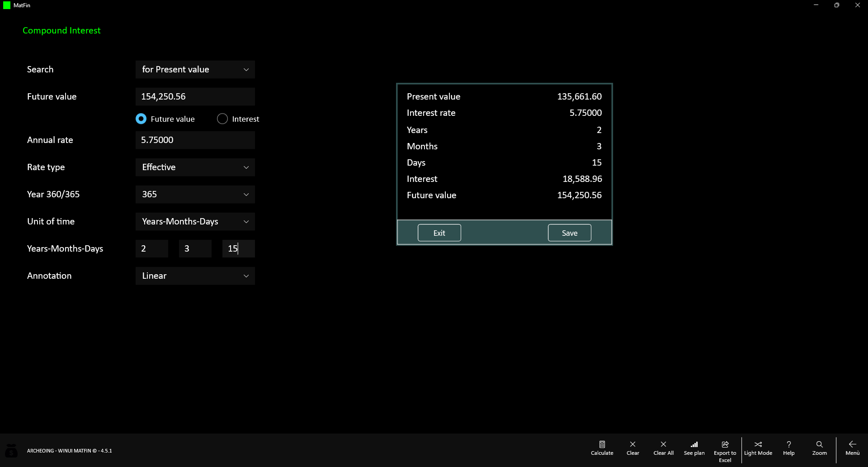The height and width of the screenshot is (467, 868).
Task: Click the result Future value 154,250.56
Action: (579, 195)
